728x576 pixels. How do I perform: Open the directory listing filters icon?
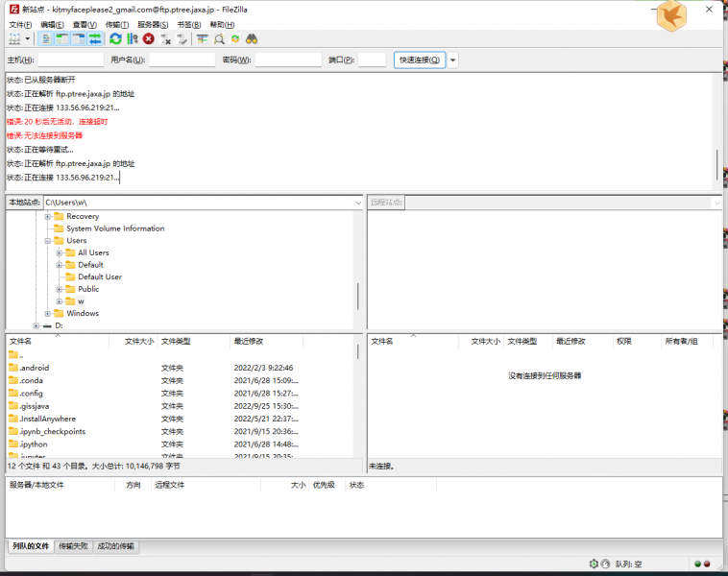(203, 39)
